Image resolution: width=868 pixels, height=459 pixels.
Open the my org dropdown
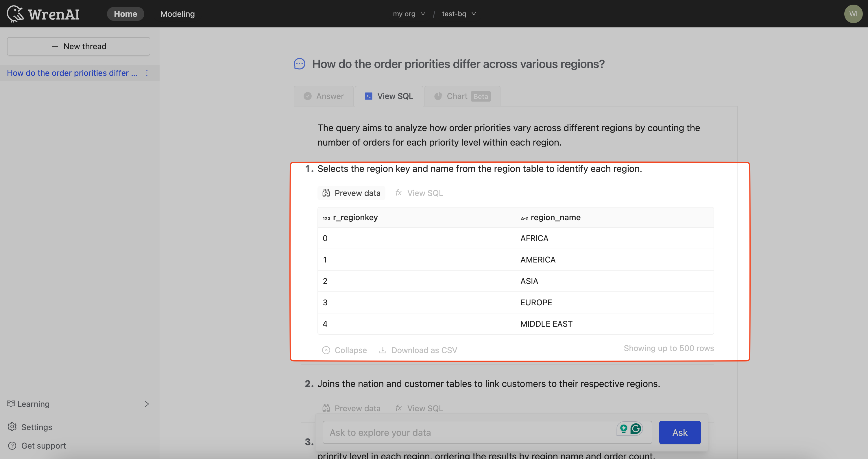pyautogui.click(x=408, y=13)
